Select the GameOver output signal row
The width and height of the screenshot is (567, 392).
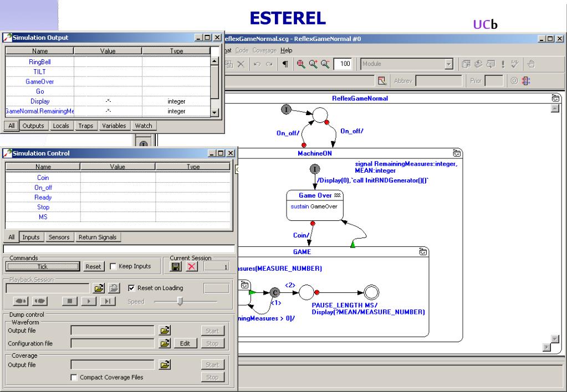click(x=108, y=81)
